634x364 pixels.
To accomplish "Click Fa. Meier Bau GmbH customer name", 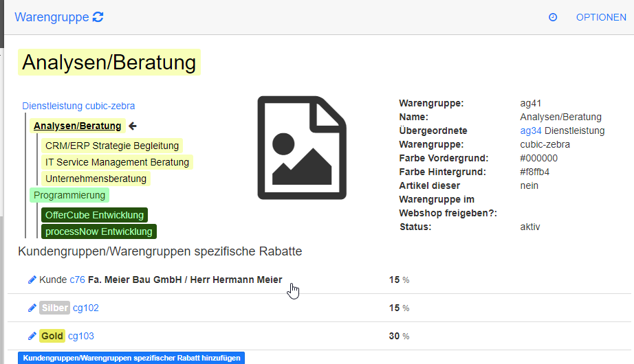I will (x=185, y=280).
